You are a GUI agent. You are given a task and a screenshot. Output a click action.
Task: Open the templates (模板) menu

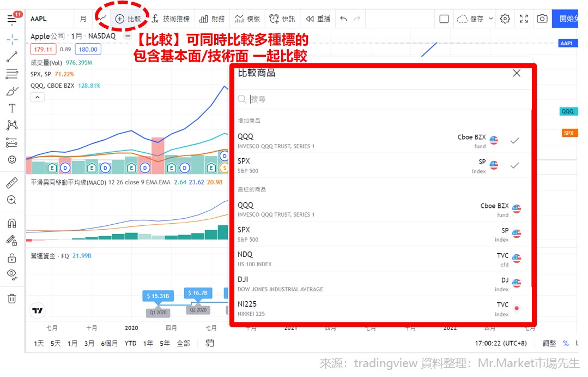coord(247,19)
